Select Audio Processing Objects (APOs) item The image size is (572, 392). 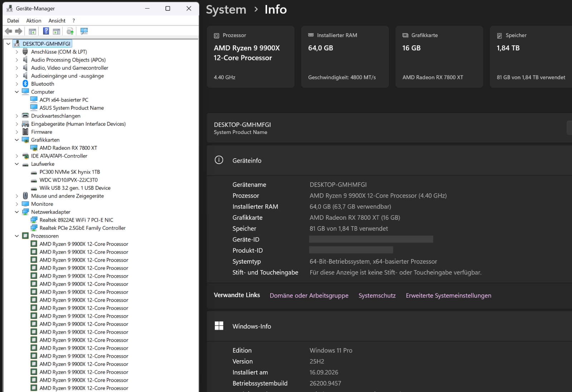pos(68,60)
